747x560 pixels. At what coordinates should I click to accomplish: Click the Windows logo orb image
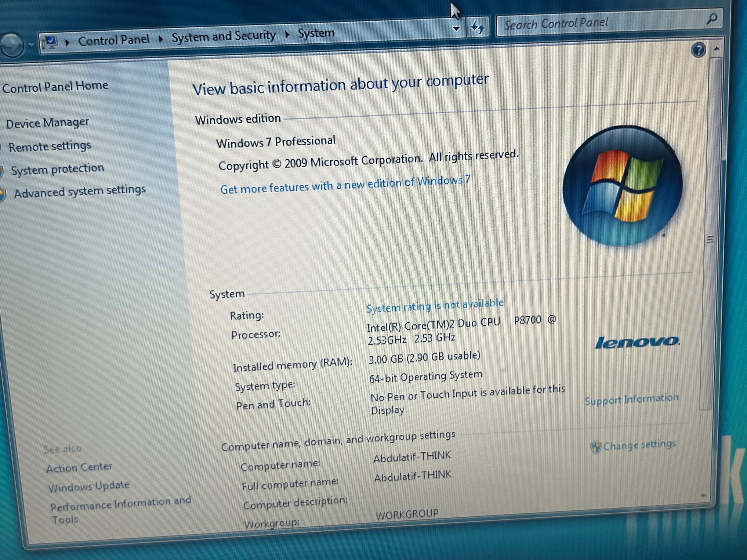pyautogui.click(x=622, y=186)
